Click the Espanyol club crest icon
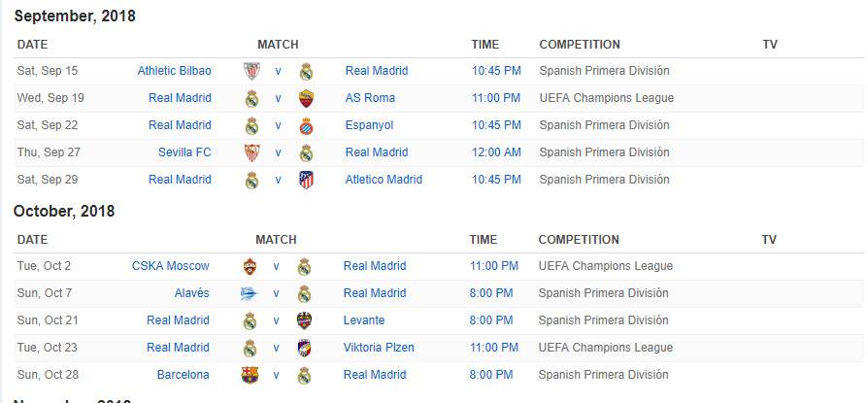 click(306, 125)
